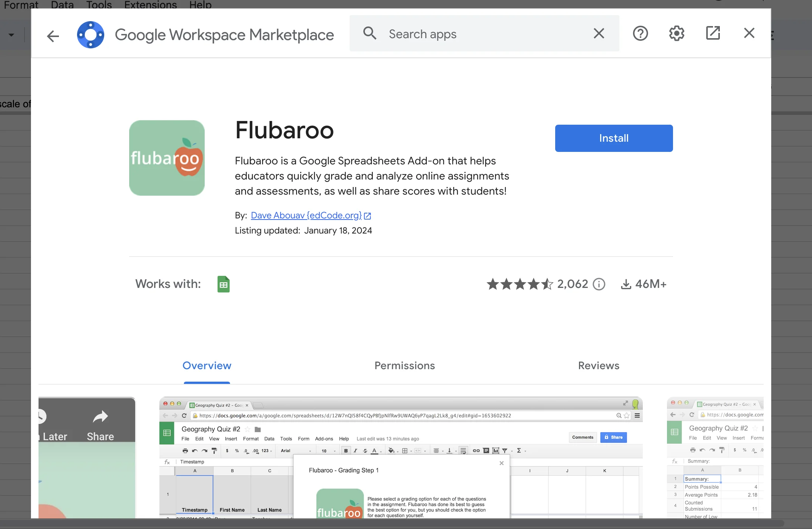Close the Marketplace dialog
The image size is (812, 529).
click(749, 33)
